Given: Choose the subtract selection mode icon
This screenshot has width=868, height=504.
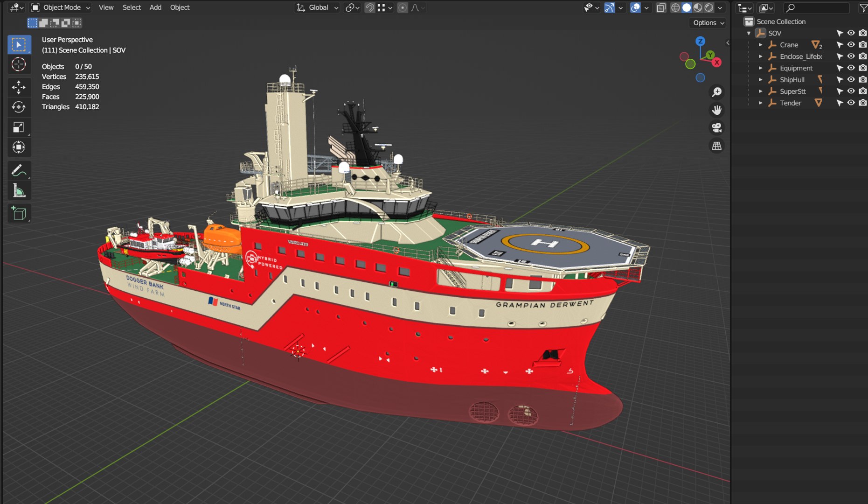Looking at the screenshot, I should click(55, 23).
